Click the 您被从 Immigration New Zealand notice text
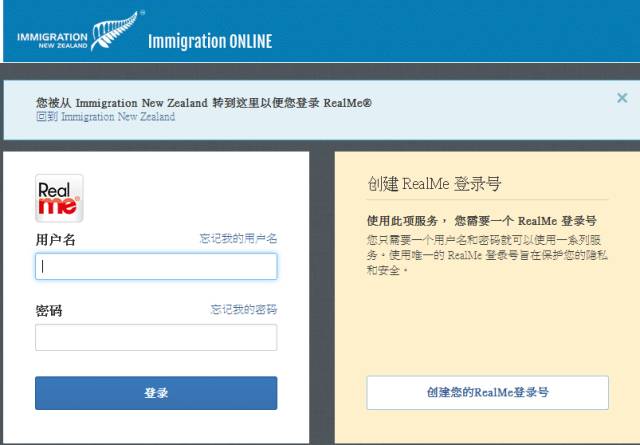 [204, 103]
